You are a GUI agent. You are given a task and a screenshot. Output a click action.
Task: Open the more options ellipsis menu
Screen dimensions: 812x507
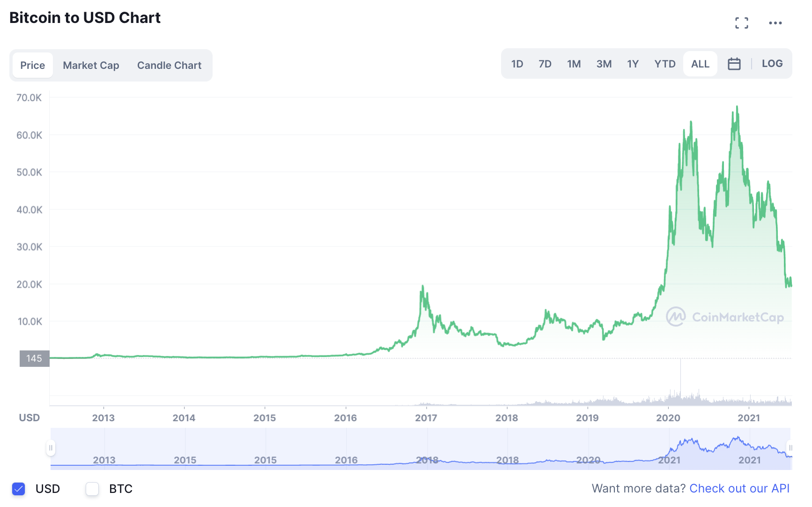click(776, 22)
